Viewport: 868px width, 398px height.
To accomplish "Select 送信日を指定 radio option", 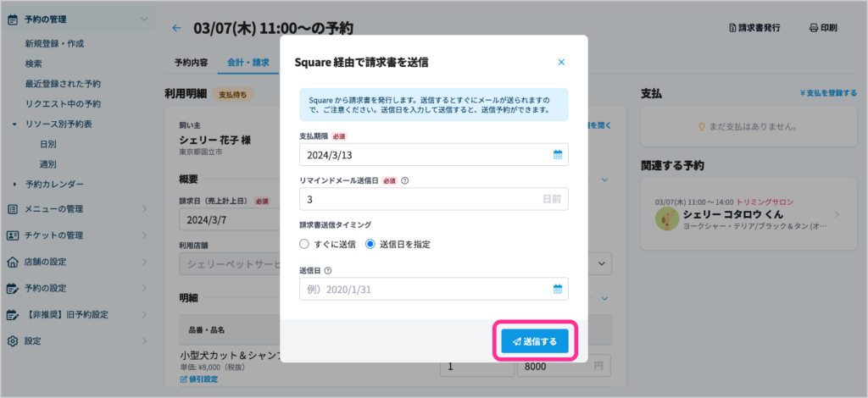I will point(398,244).
